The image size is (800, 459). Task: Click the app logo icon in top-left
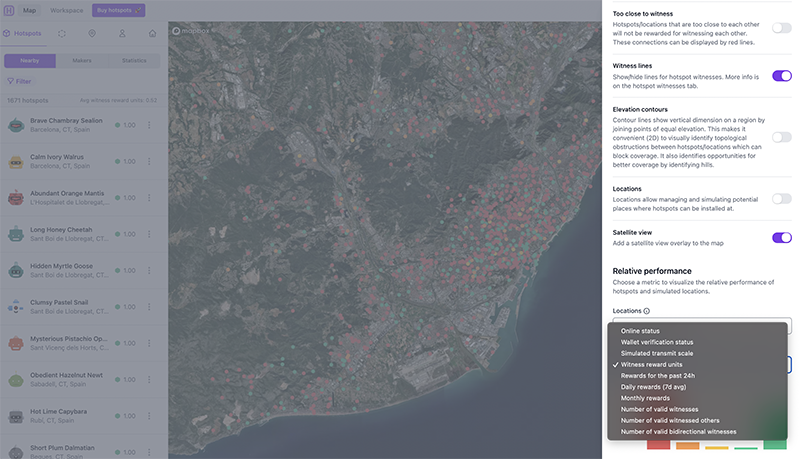pyautogui.click(x=8, y=10)
